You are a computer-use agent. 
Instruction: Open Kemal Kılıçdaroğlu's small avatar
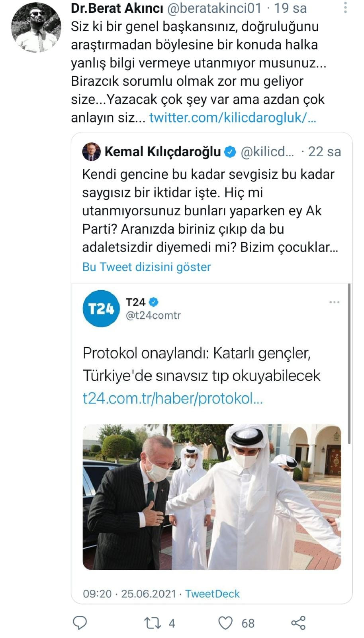(x=91, y=152)
